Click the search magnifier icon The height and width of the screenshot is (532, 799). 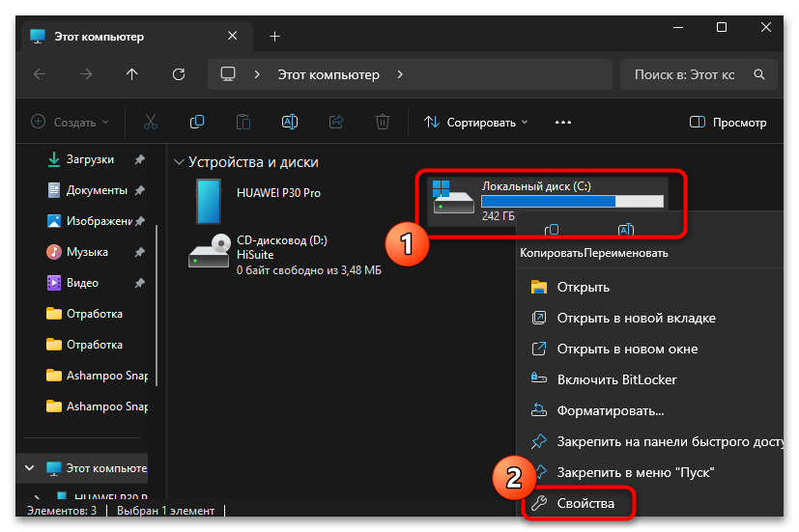click(x=759, y=75)
